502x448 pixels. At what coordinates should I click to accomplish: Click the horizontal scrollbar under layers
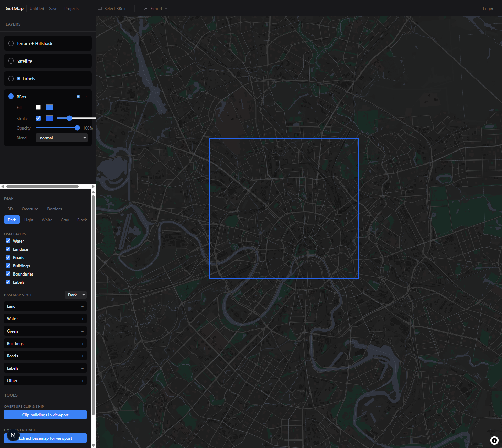coord(42,186)
